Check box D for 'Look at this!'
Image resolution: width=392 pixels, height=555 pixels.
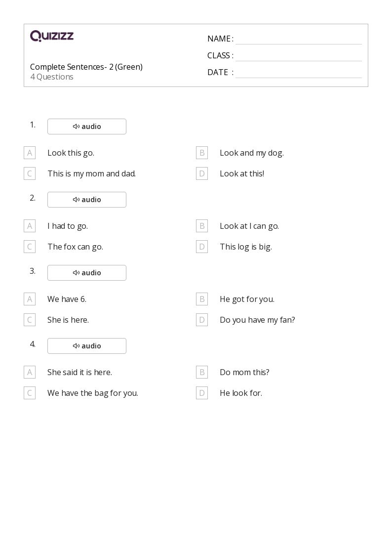point(202,173)
